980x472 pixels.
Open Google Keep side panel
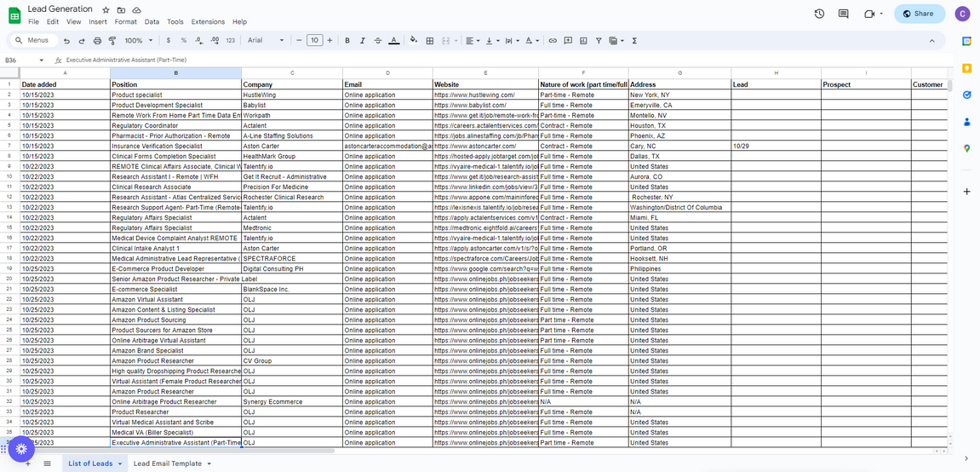(967, 68)
